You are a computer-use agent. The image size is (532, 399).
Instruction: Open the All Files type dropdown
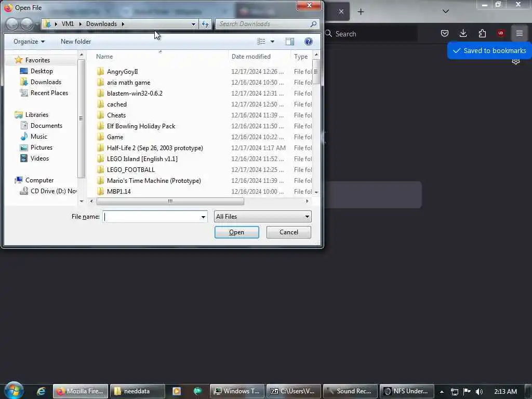pos(262,217)
